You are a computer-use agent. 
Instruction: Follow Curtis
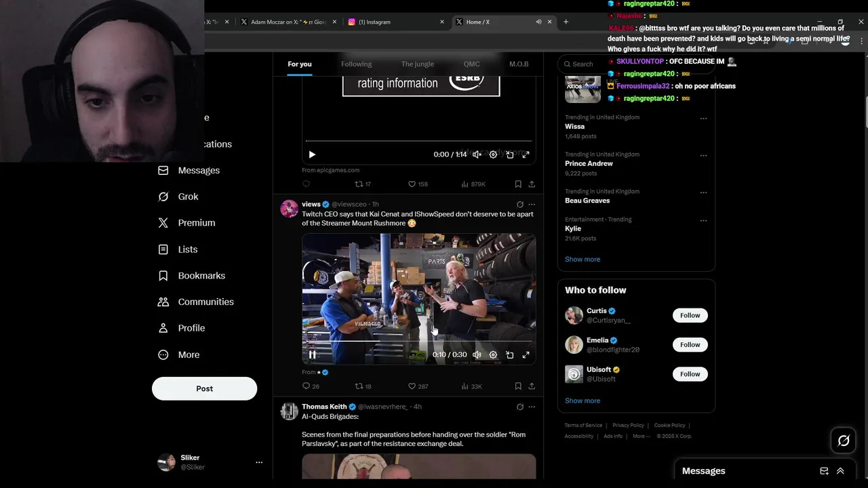(x=690, y=315)
